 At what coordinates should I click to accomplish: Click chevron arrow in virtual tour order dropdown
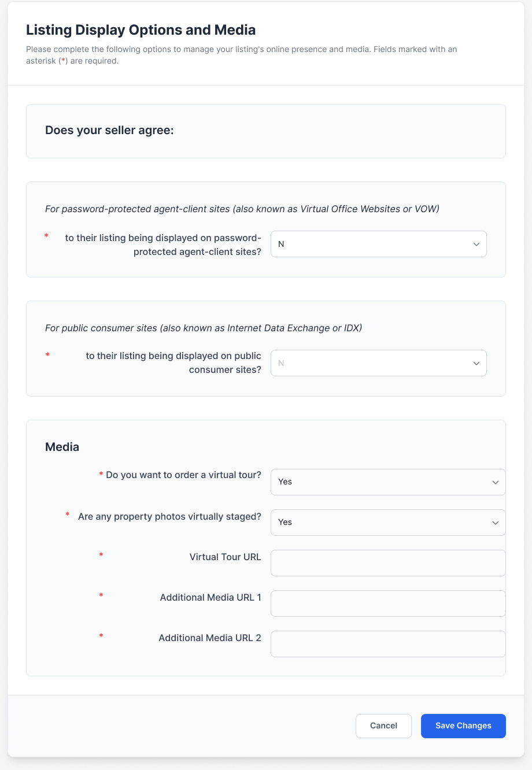(x=496, y=482)
